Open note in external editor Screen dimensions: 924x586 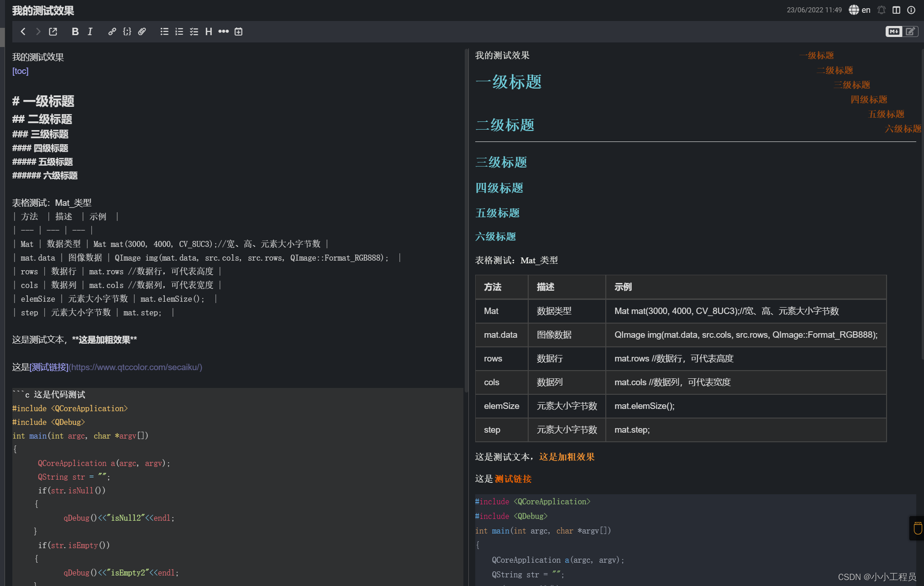(53, 31)
